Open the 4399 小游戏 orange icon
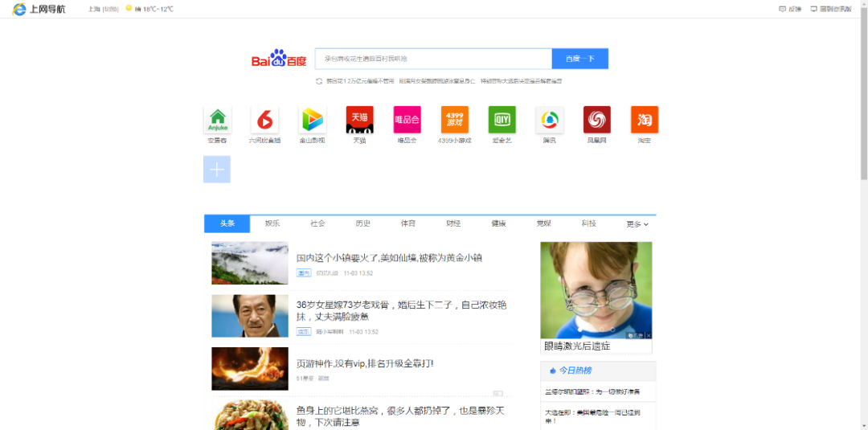The image size is (868, 430). click(454, 120)
